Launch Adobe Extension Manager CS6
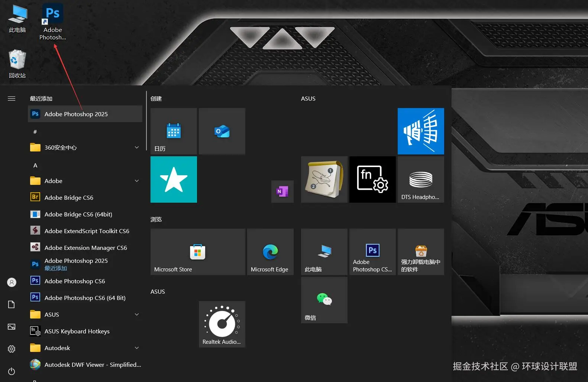The image size is (588, 382). (85, 248)
